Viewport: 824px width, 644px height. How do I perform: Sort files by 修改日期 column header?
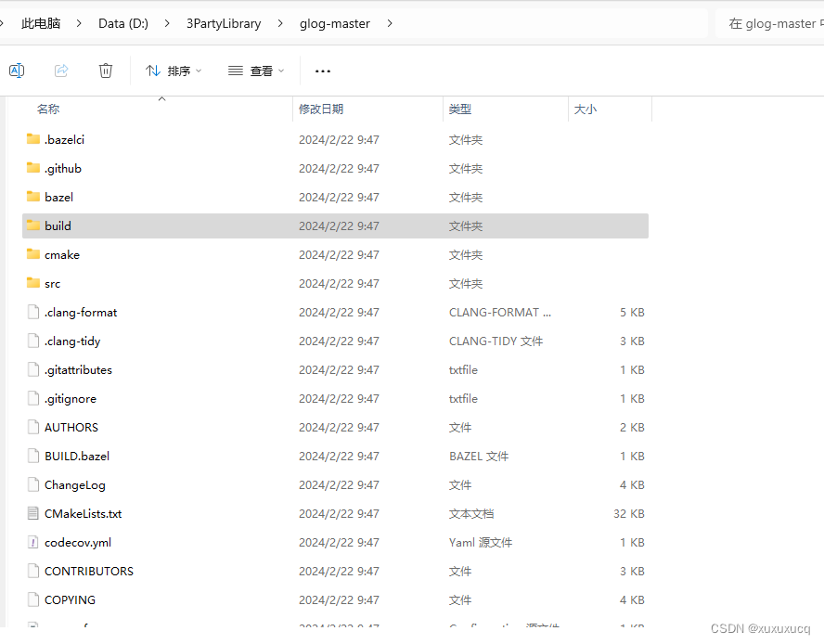tap(321, 109)
